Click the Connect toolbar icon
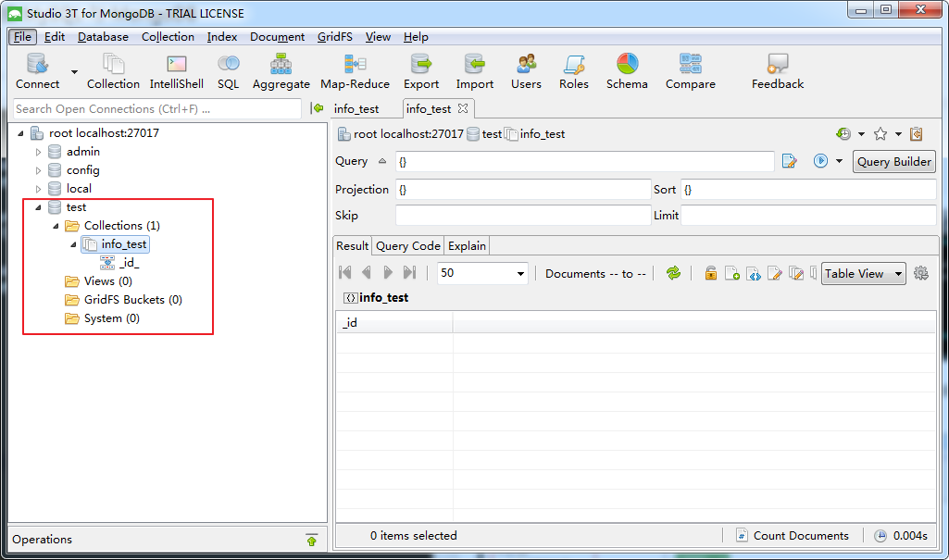This screenshot has height=560, width=949. pos(37,70)
